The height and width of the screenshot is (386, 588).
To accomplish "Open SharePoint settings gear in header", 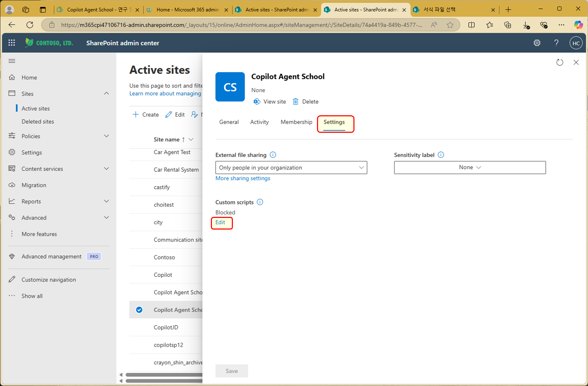I will click(537, 43).
